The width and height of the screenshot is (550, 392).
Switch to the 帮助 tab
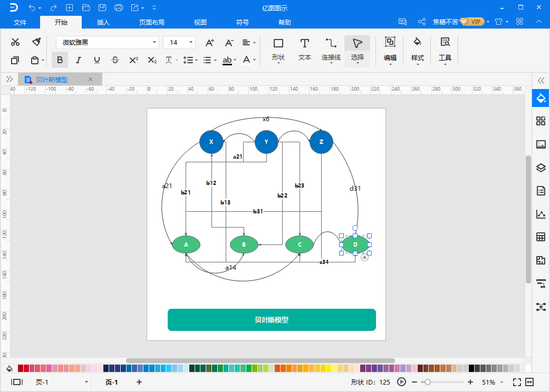click(284, 22)
